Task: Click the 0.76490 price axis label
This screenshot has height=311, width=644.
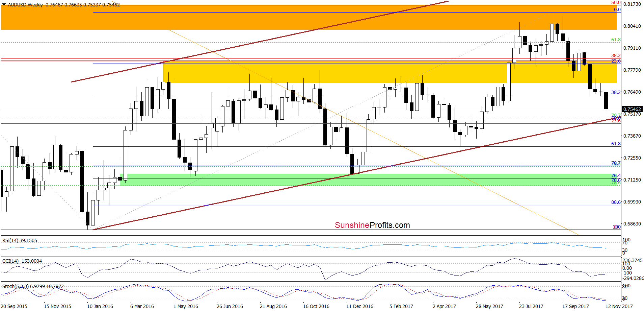Action: [x=632, y=92]
